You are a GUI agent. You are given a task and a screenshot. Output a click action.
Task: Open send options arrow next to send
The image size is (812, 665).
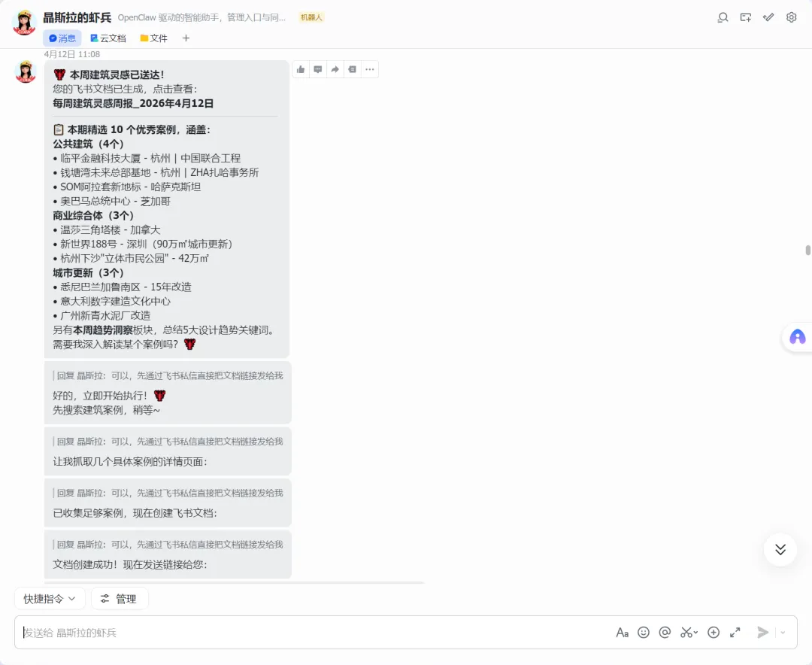783,633
